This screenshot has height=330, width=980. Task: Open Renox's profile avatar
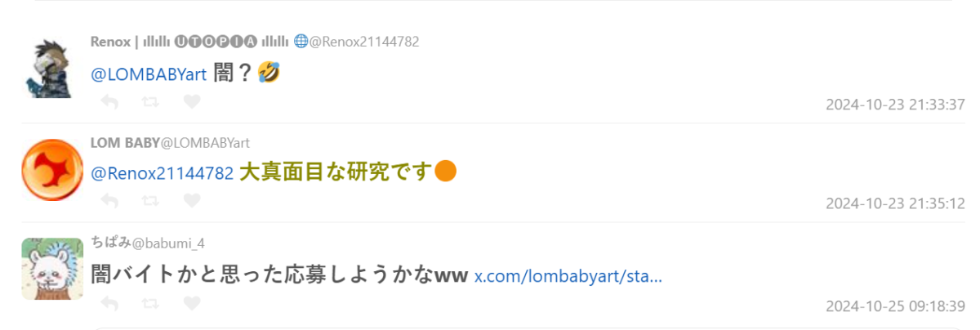coord(52,69)
